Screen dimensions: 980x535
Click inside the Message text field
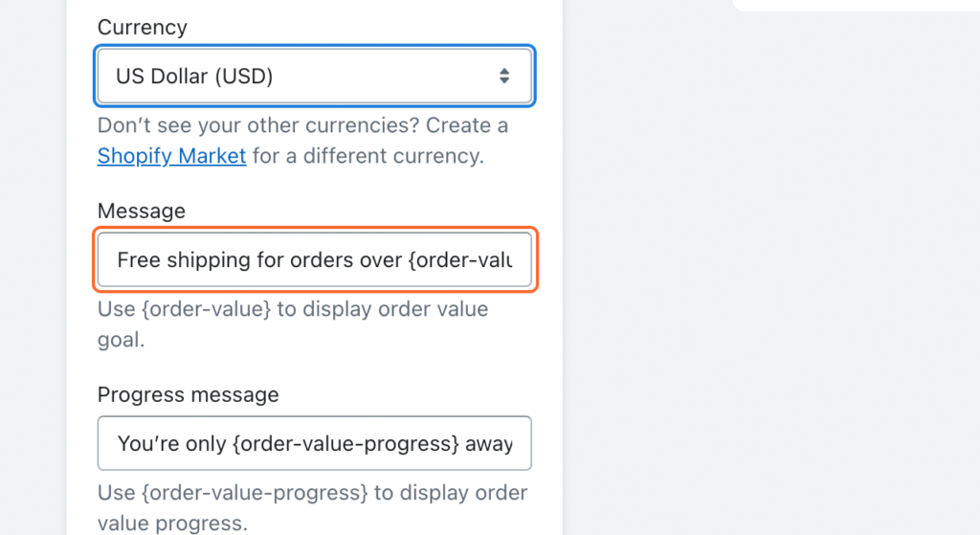pyautogui.click(x=314, y=259)
